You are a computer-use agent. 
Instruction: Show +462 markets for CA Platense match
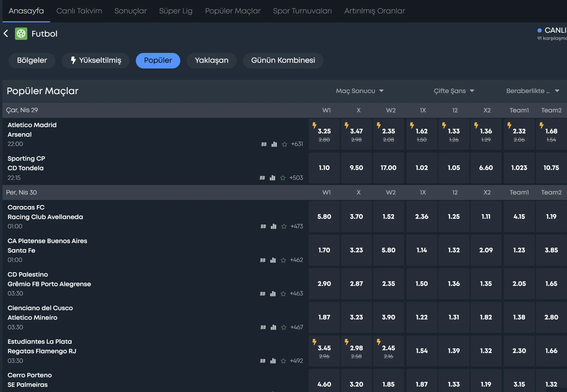(x=296, y=260)
